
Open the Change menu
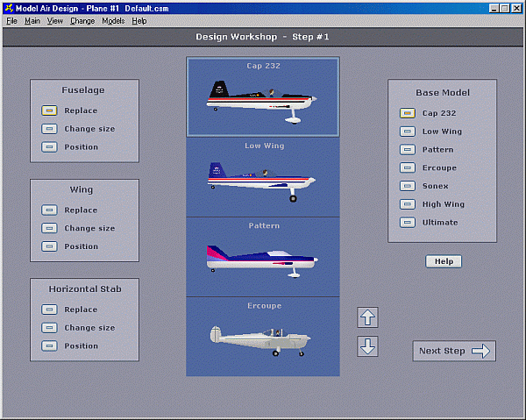[82, 21]
